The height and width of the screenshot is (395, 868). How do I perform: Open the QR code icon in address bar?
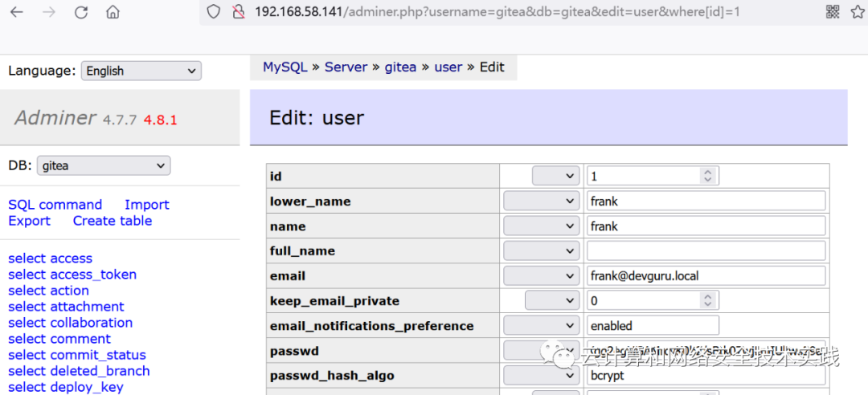[833, 11]
